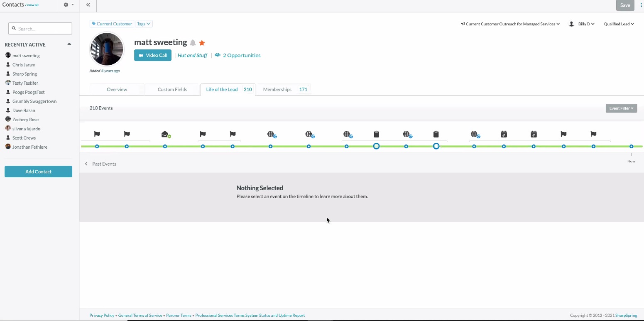Click the email event icon on the timeline

[x=166, y=134]
